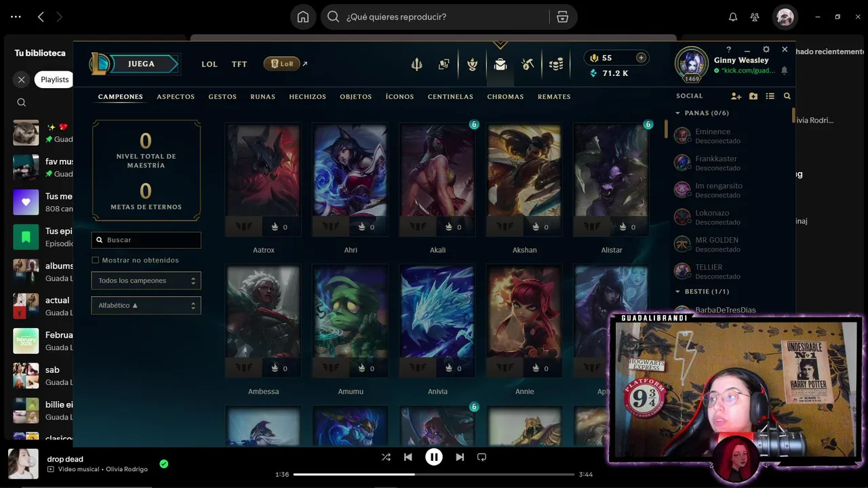Collapse the PANAS friends group
Image resolution: width=868 pixels, height=488 pixels.
point(678,113)
